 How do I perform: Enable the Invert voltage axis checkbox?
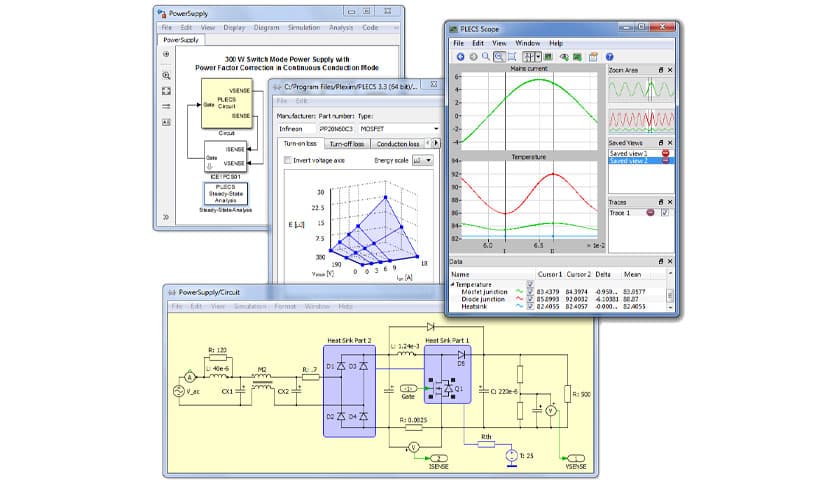click(x=288, y=160)
